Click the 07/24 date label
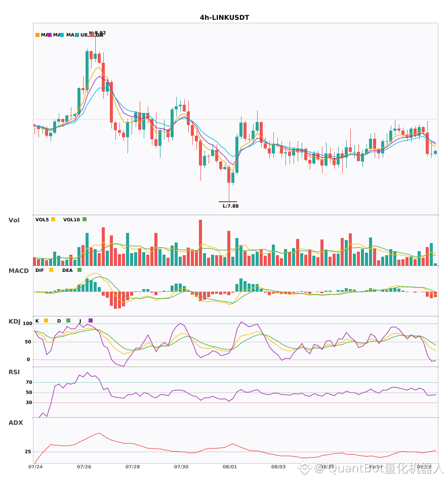448x481 pixels. (35, 467)
